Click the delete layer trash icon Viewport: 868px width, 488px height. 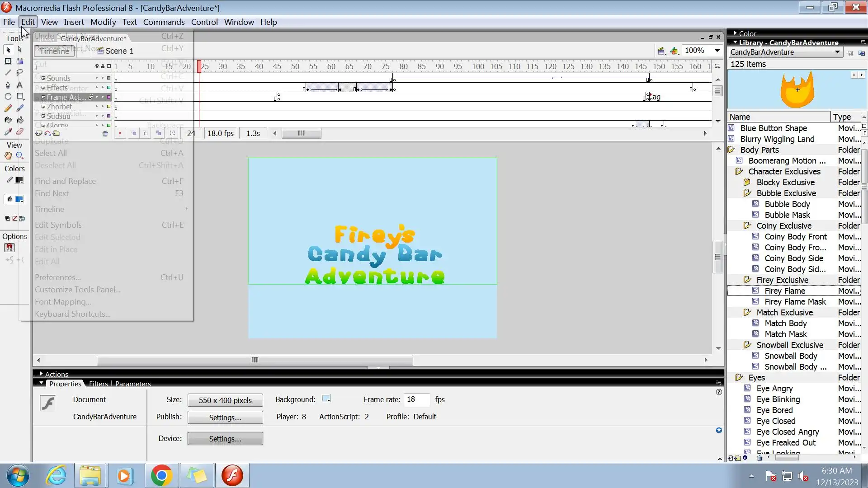[105, 134]
